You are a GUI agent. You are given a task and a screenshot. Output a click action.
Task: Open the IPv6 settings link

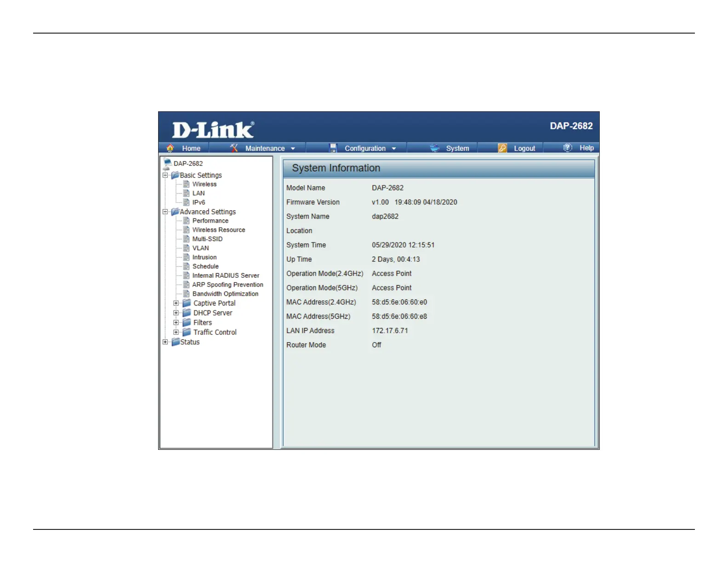click(199, 202)
